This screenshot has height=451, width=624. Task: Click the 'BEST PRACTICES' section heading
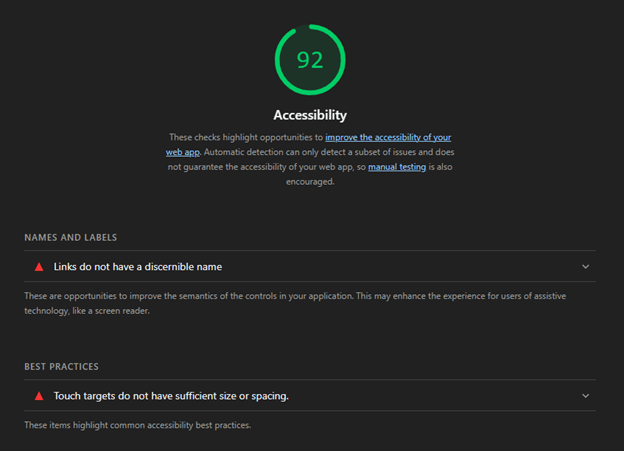coord(61,367)
